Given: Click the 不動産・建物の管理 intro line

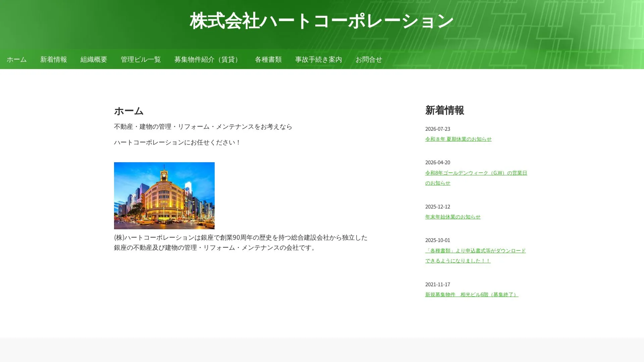Looking at the screenshot, I should click(x=203, y=126).
